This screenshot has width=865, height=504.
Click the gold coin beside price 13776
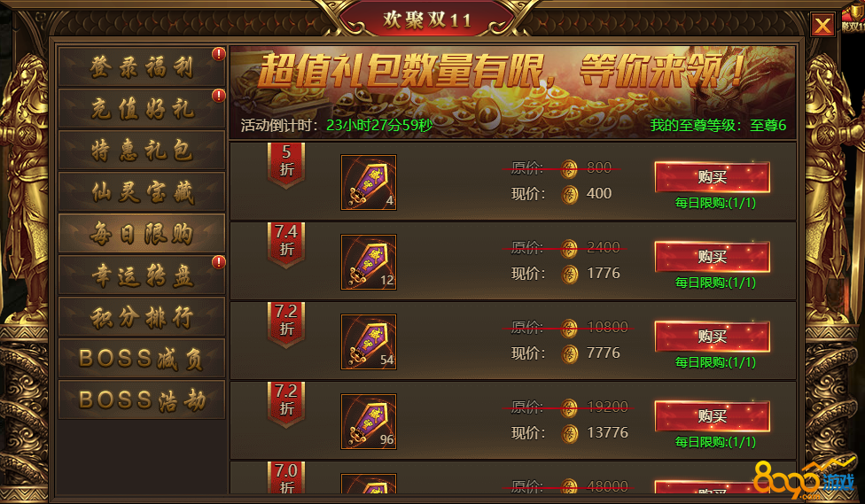tap(569, 433)
